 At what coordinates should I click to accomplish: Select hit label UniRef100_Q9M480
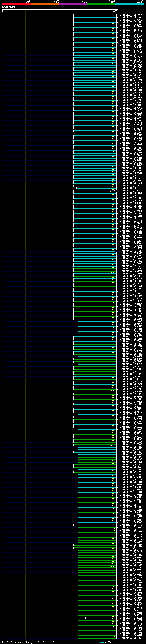tap(131, 527)
